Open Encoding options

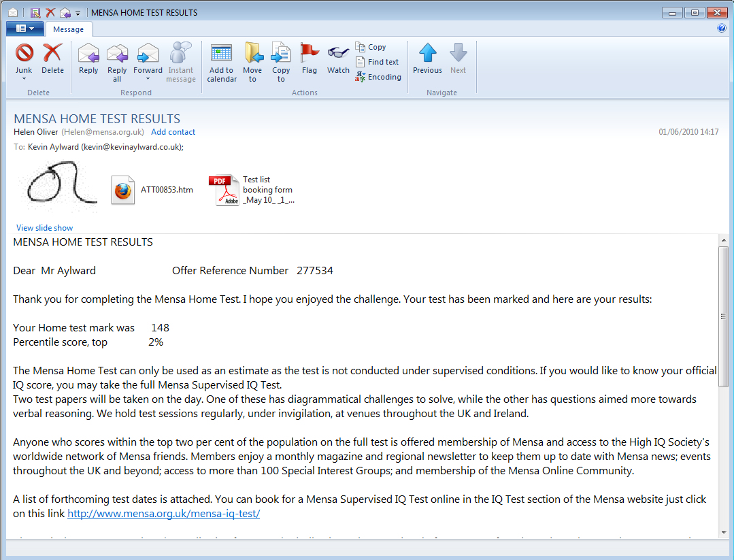[x=378, y=77]
